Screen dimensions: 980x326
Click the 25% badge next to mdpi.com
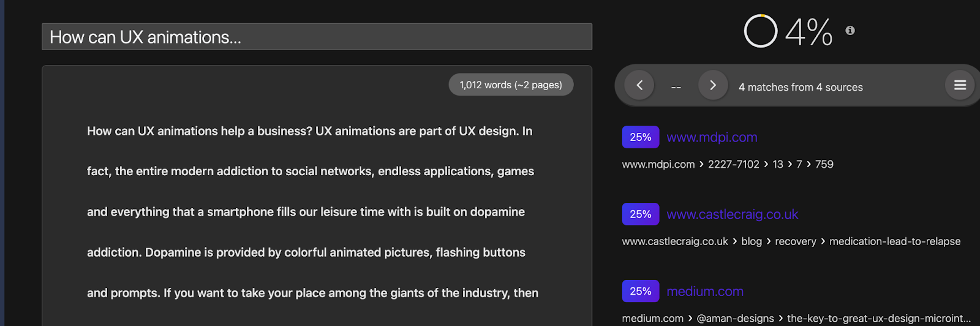641,137
